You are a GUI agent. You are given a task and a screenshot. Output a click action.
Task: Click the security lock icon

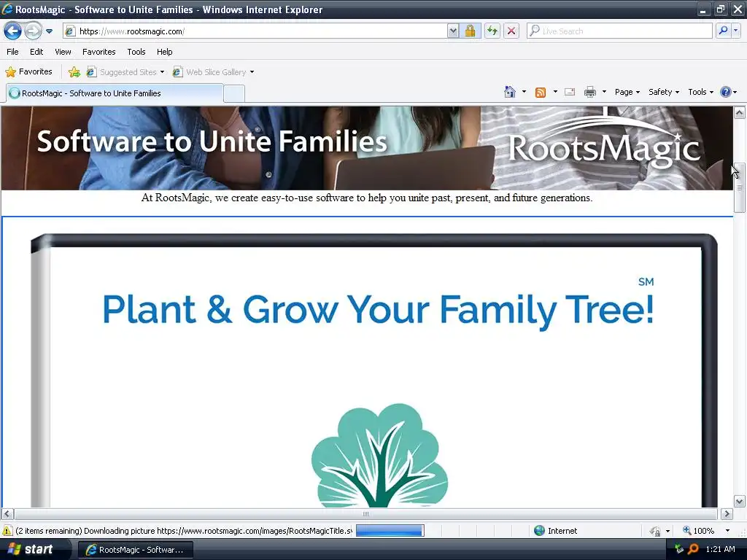click(x=470, y=31)
